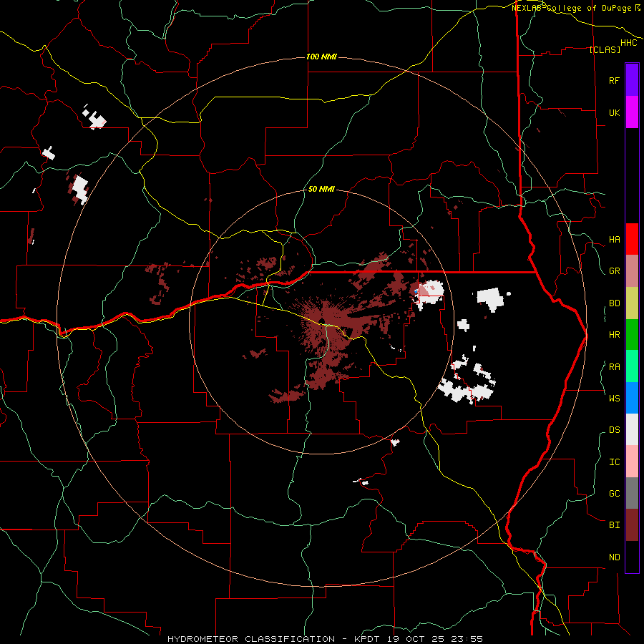Click the DS white legend swatch
This screenshot has height=644, width=644.
(x=632, y=429)
